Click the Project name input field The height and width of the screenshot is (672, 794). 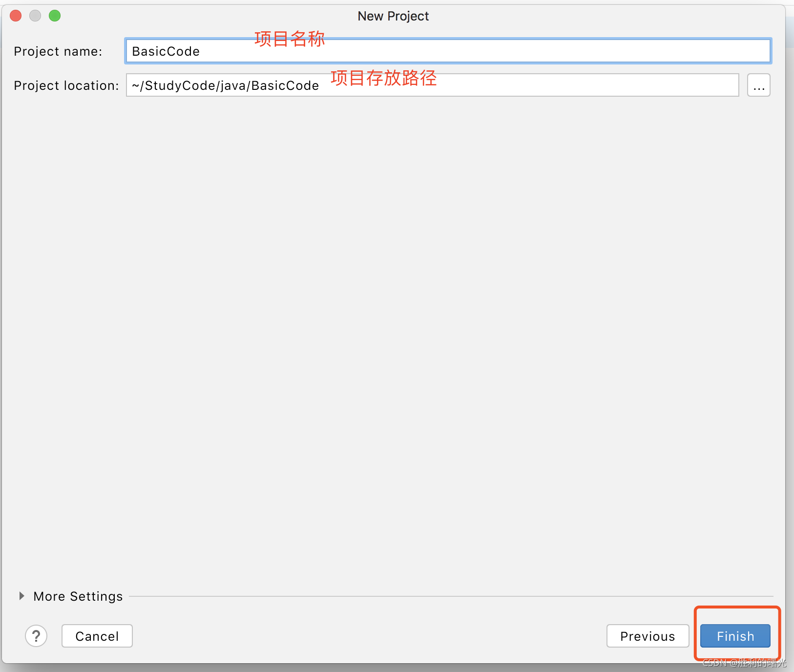click(448, 51)
